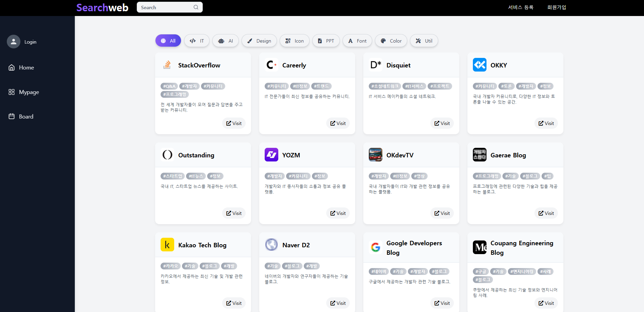
Task: Visit the Kakao Tech Blog site
Action: [x=234, y=303]
